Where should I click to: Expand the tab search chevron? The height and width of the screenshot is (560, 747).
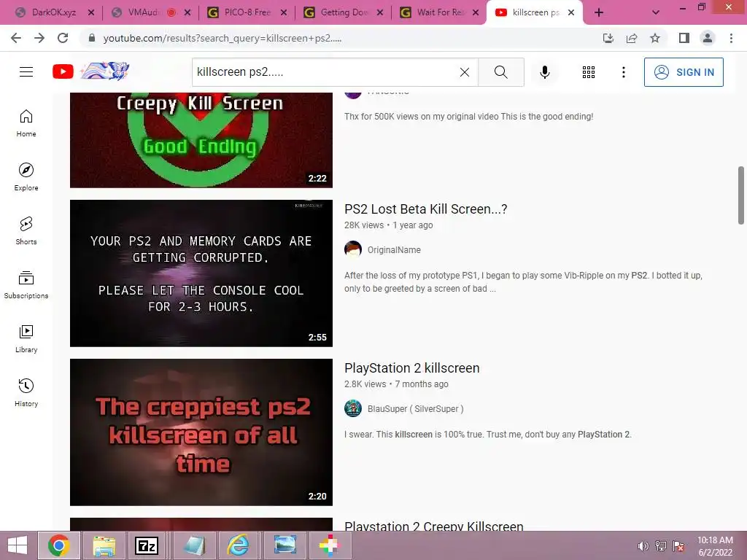click(656, 12)
